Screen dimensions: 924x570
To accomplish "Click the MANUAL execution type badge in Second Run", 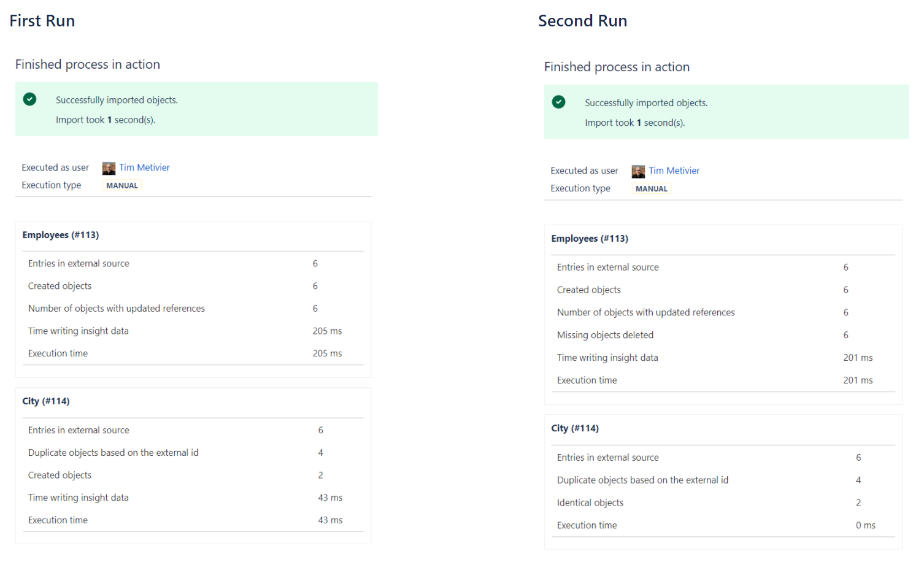I will 652,189.
